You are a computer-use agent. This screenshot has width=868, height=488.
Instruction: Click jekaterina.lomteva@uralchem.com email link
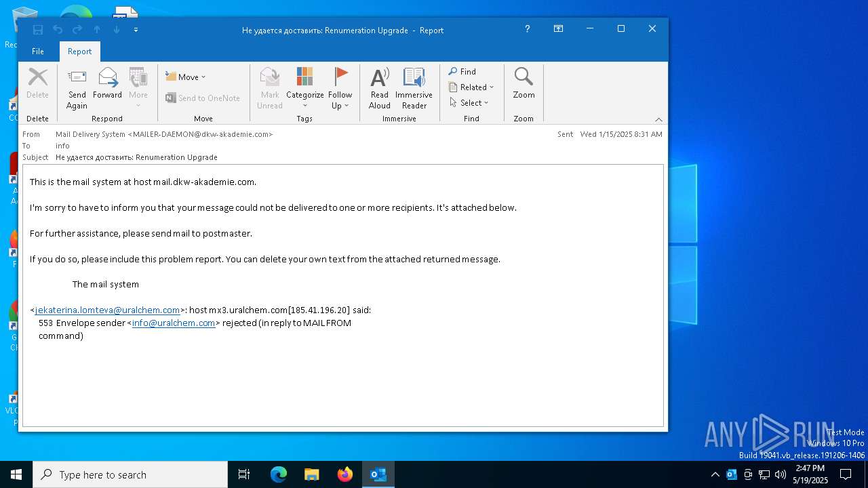click(107, 310)
